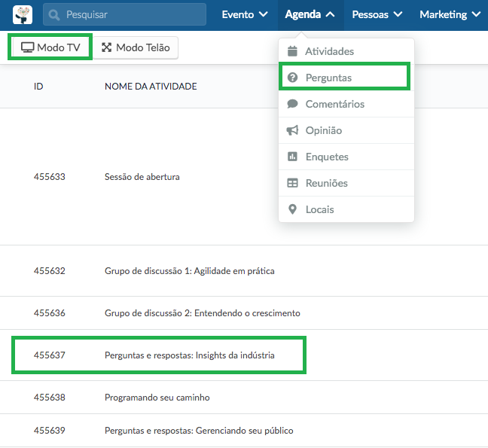Collapse the Agenda dropdown menu
The image size is (488, 448).
310,14
